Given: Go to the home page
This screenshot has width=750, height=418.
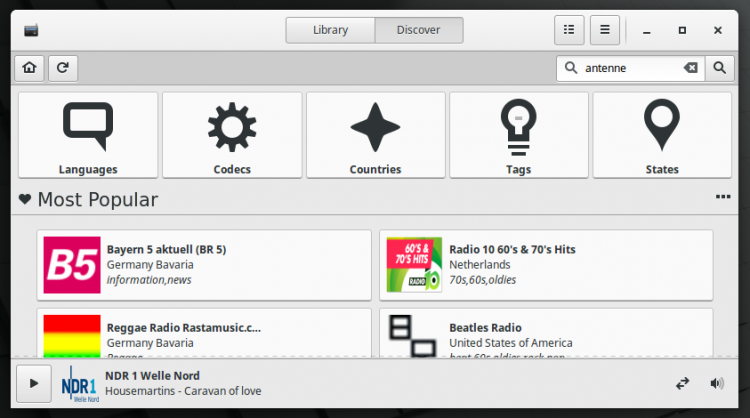Looking at the screenshot, I should [30, 68].
